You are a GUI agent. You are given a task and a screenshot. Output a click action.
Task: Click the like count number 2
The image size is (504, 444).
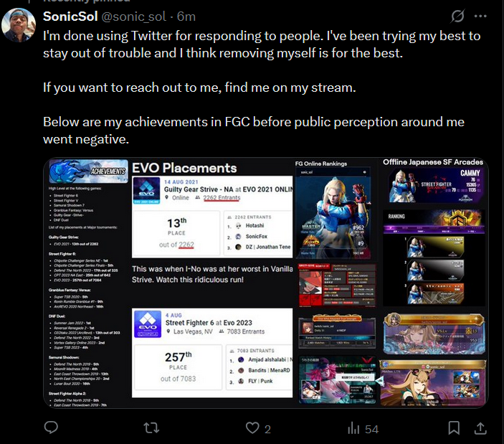tap(267, 429)
